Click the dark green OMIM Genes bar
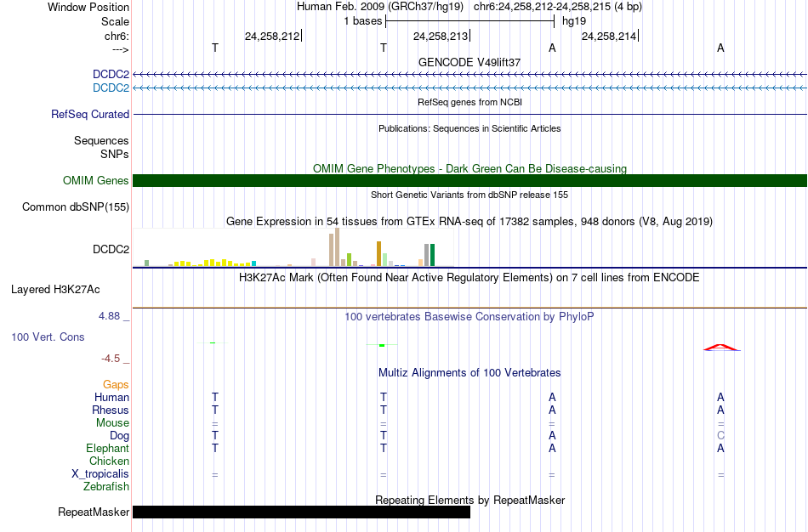The height and width of the screenshot is (532, 808). 470,181
